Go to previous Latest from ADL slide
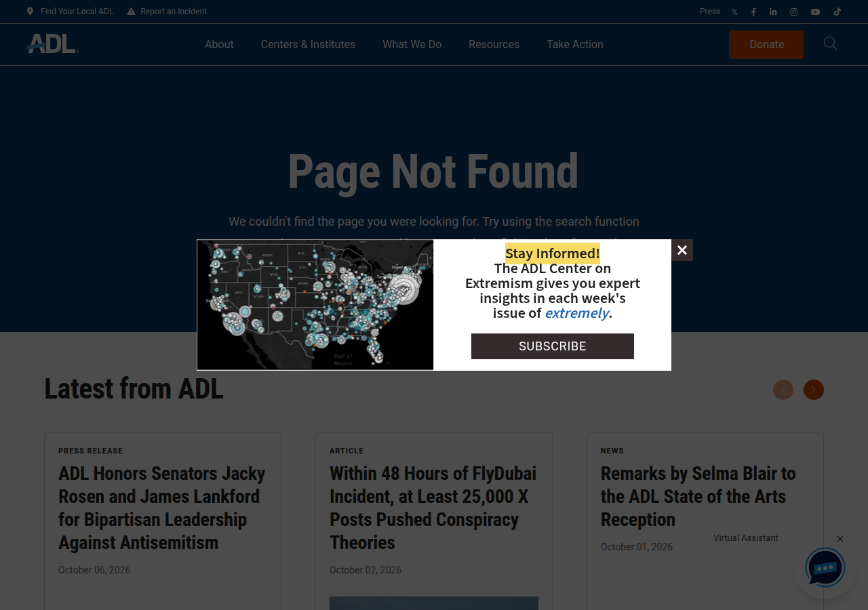The width and height of the screenshot is (868, 610). coord(783,390)
